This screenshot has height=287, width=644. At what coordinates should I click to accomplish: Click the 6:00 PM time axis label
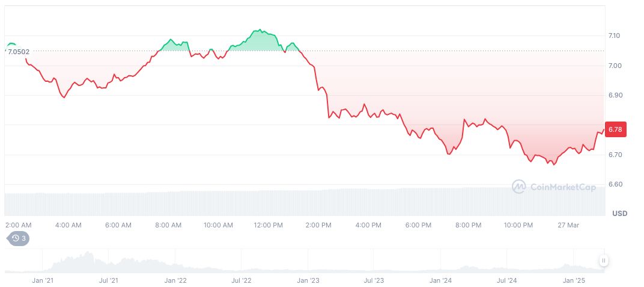[418, 225]
